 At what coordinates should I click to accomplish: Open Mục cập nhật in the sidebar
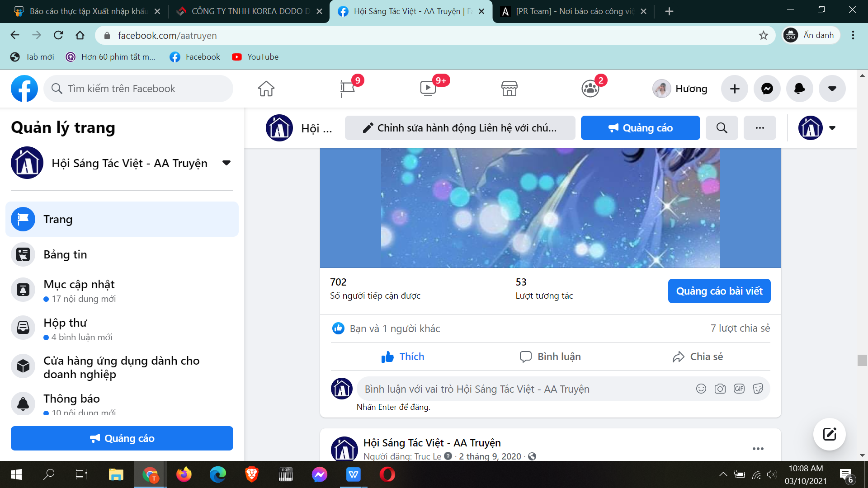tap(122, 291)
